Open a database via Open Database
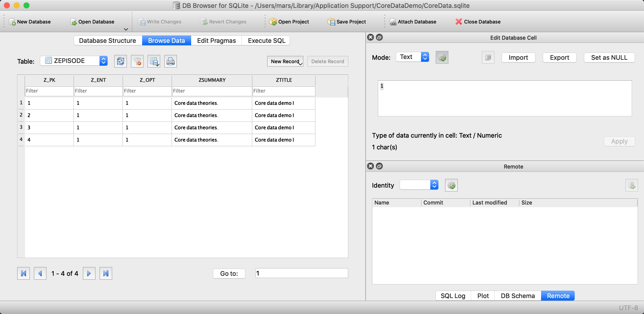644x314 pixels. click(x=92, y=22)
